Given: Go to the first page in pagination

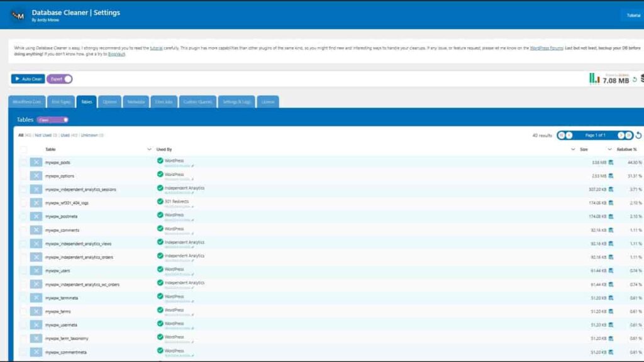Looking at the screenshot, I should pos(562,136).
